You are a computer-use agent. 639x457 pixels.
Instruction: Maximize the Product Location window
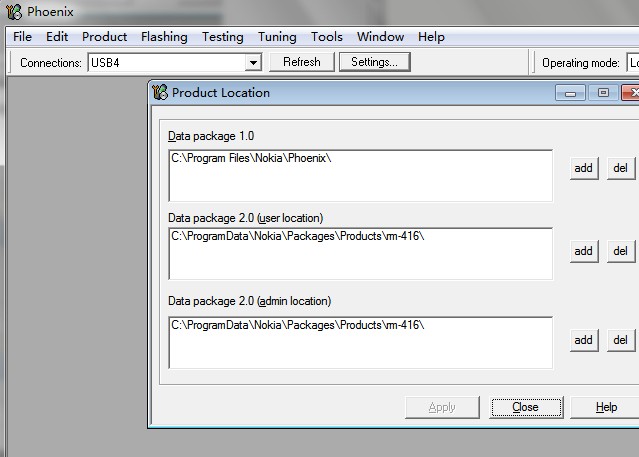tap(603, 93)
